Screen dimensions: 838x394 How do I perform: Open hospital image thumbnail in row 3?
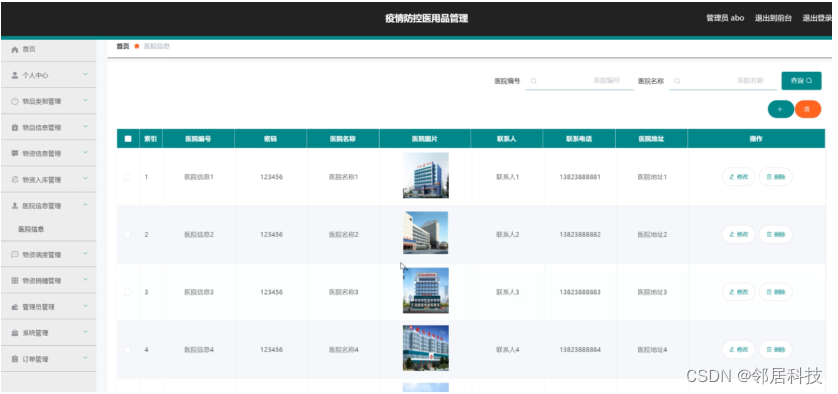pyautogui.click(x=425, y=290)
